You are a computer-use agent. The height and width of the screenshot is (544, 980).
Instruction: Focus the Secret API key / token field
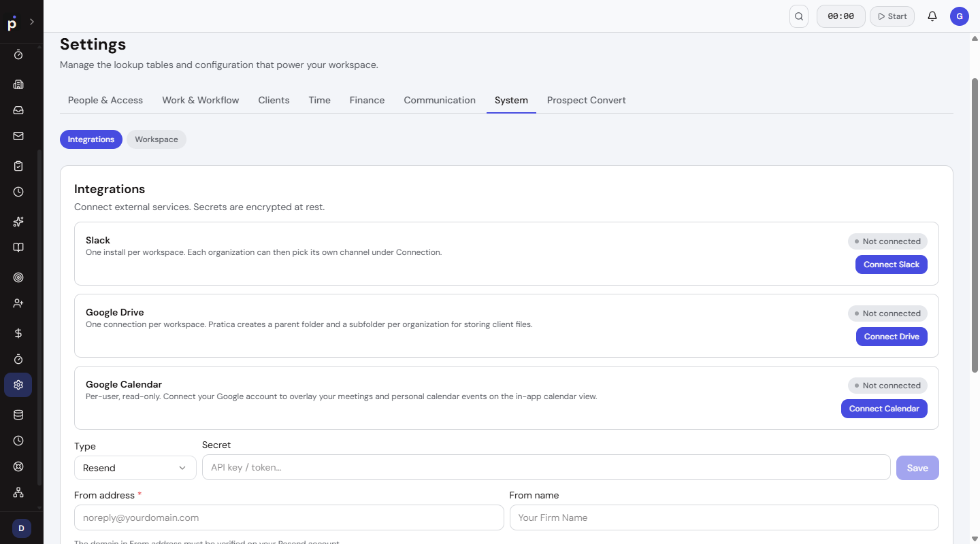(x=546, y=467)
